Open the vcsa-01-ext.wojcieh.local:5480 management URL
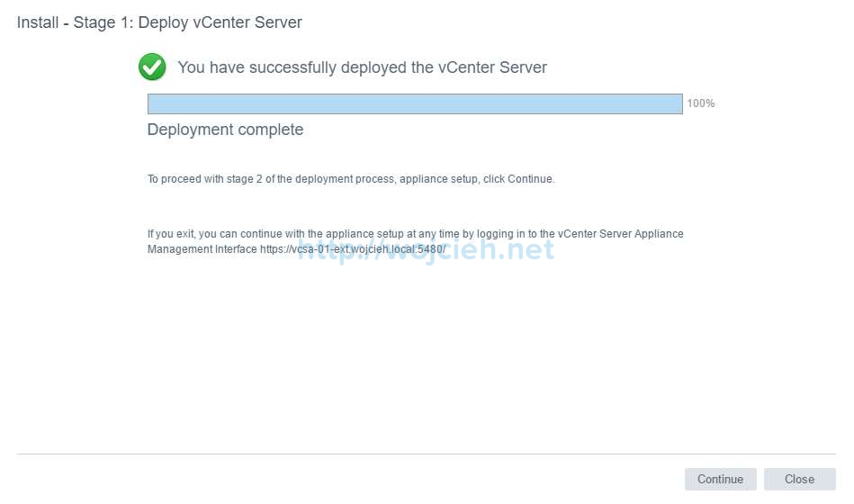This screenshot has height=504, width=854. 353,249
